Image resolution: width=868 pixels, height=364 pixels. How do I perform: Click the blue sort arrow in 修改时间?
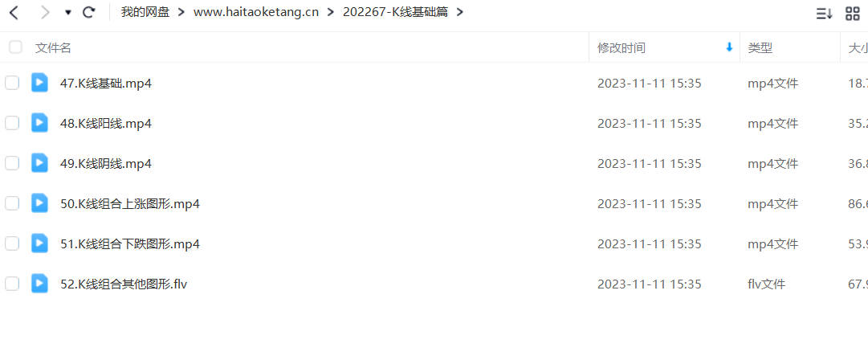coord(729,47)
